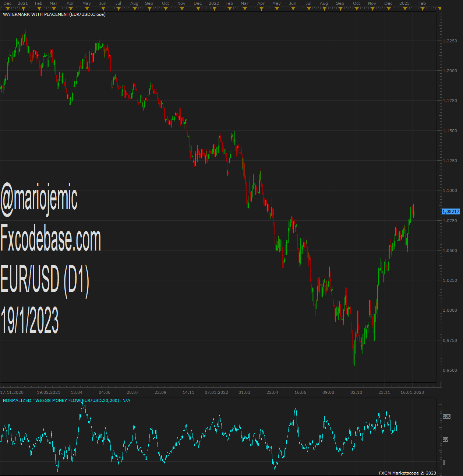Screen dimensions: 463x476
Task: Click the 1,0000 price level on axis
Action: click(x=450, y=310)
